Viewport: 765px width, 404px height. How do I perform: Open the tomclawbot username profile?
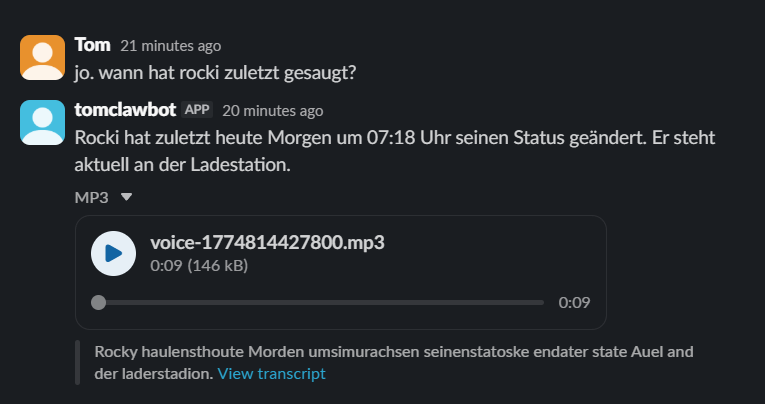[125, 110]
